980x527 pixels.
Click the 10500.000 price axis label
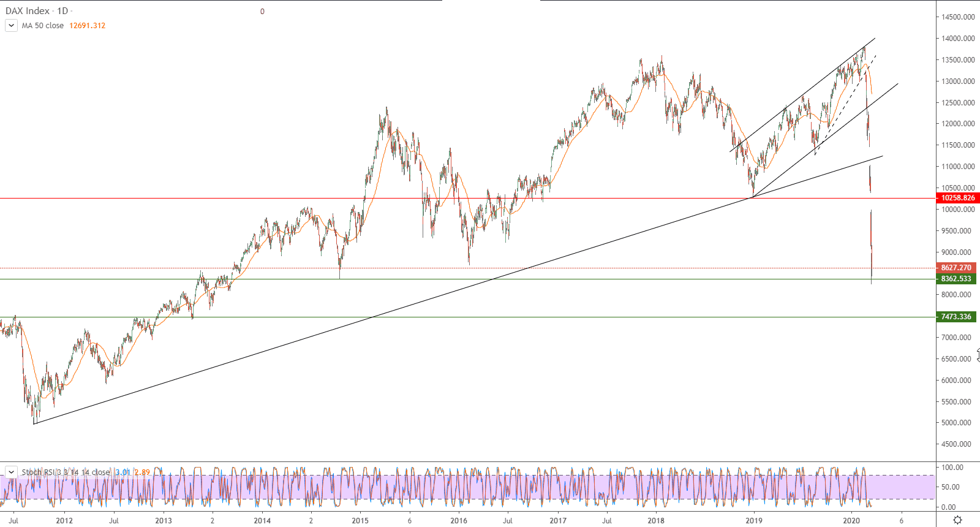[958, 188]
